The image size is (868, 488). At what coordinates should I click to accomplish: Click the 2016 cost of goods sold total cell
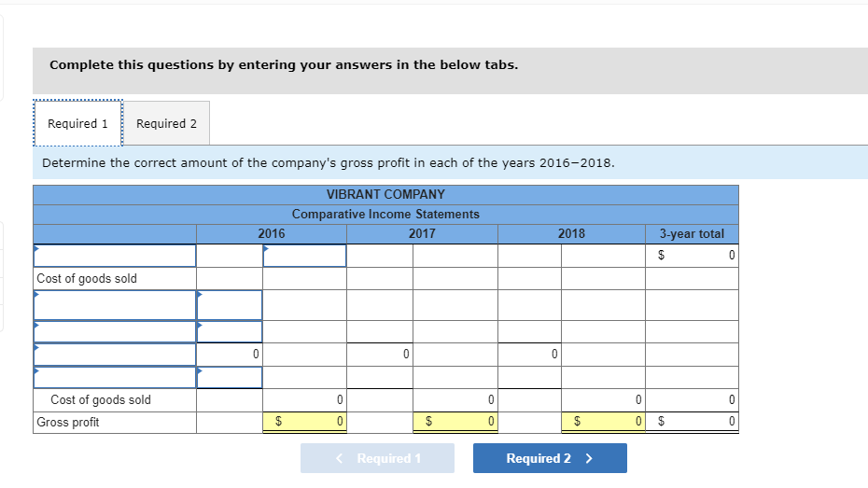304,399
